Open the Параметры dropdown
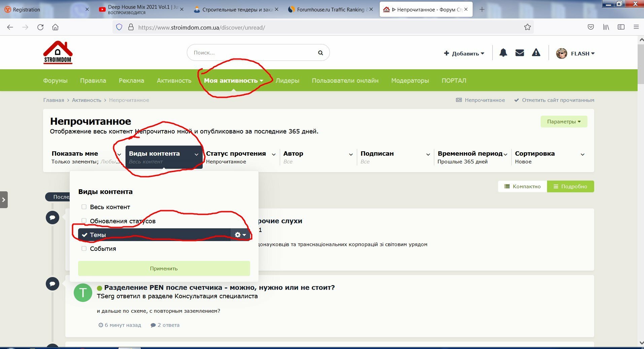This screenshot has width=644, height=349. (x=564, y=122)
